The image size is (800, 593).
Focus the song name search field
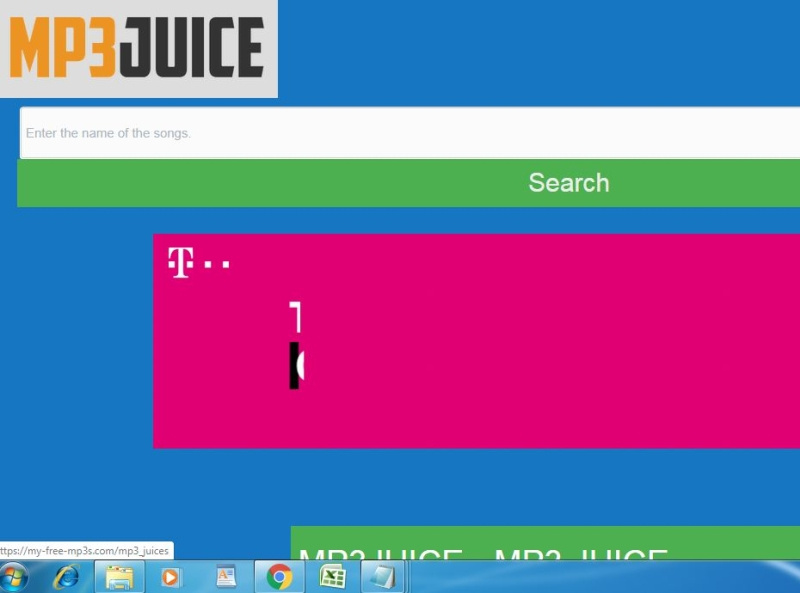(x=410, y=133)
